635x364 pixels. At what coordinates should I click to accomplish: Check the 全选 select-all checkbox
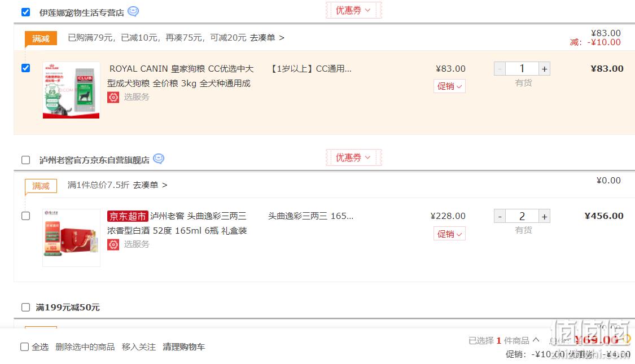click(x=24, y=347)
